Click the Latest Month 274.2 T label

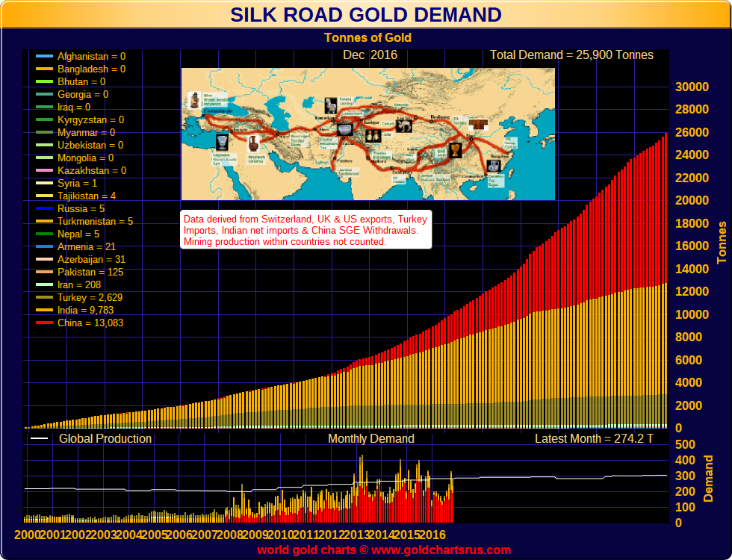tap(594, 439)
